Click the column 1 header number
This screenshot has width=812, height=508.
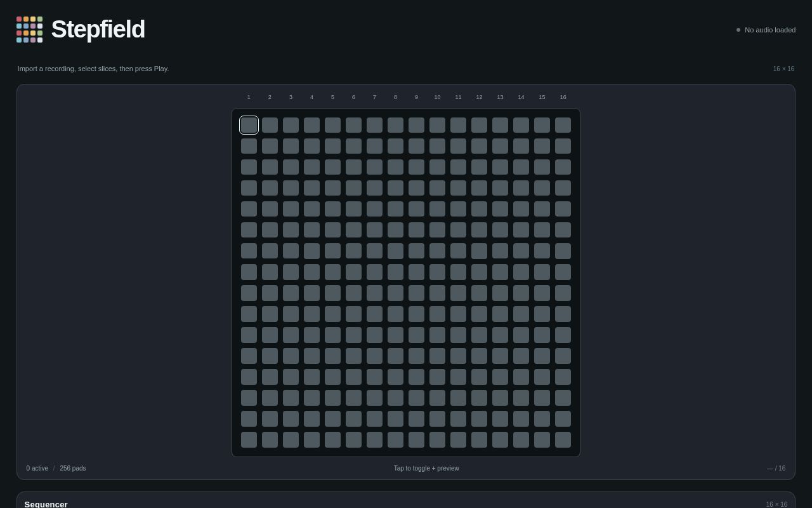click(x=249, y=97)
